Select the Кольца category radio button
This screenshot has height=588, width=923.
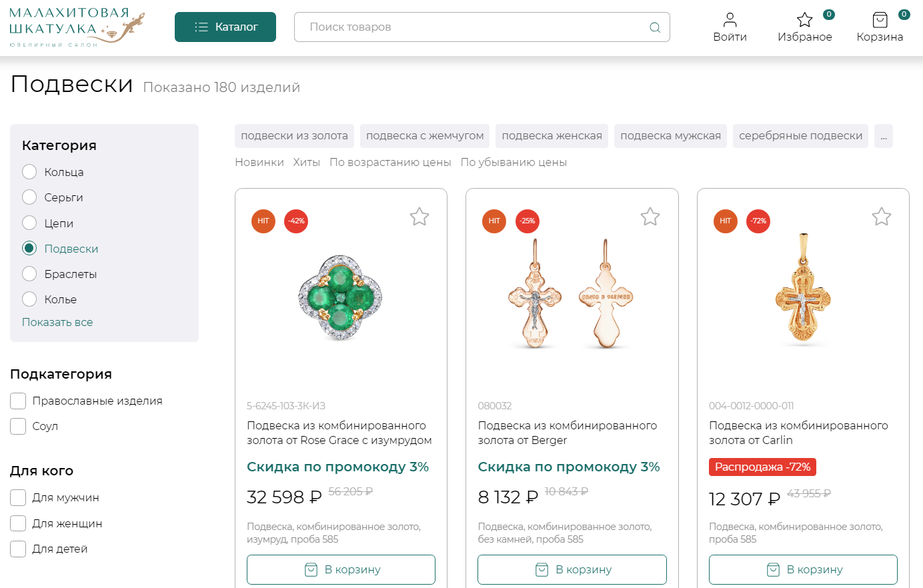point(29,172)
